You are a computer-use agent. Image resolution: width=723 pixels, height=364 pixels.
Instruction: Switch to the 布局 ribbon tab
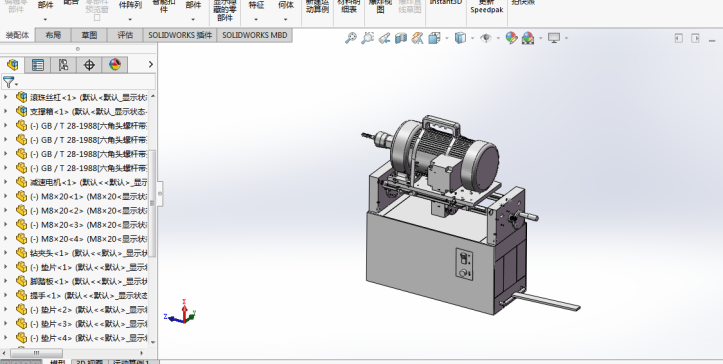(x=53, y=35)
